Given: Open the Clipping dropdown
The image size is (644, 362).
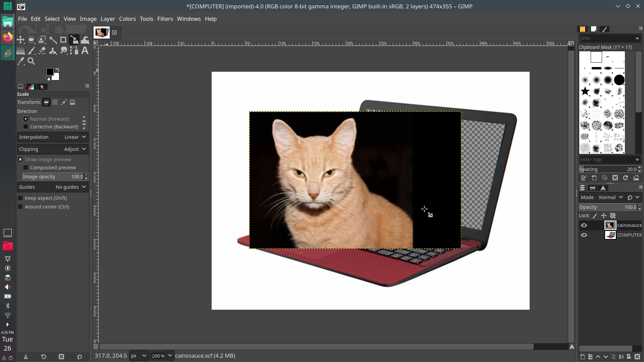Looking at the screenshot, I should click(53, 149).
